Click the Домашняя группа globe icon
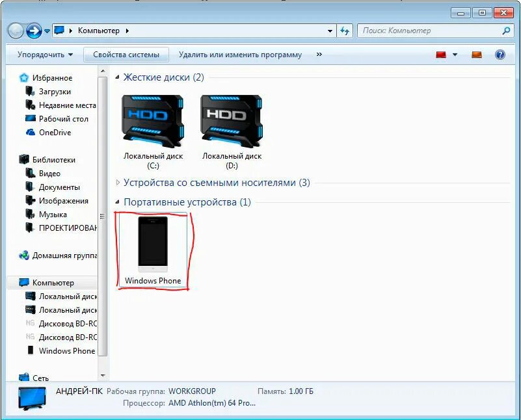Screen dimensions: 521x420 pos(24,256)
